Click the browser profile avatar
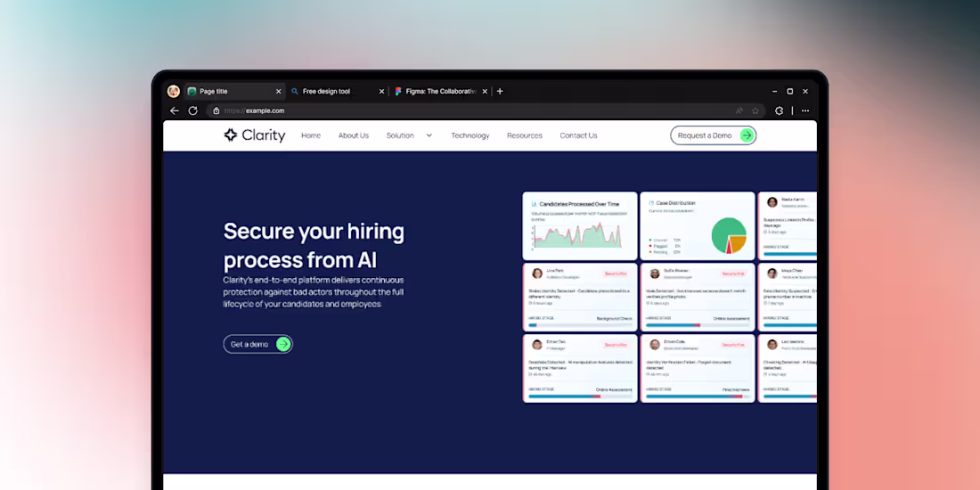This screenshot has height=490, width=980. point(173,91)
